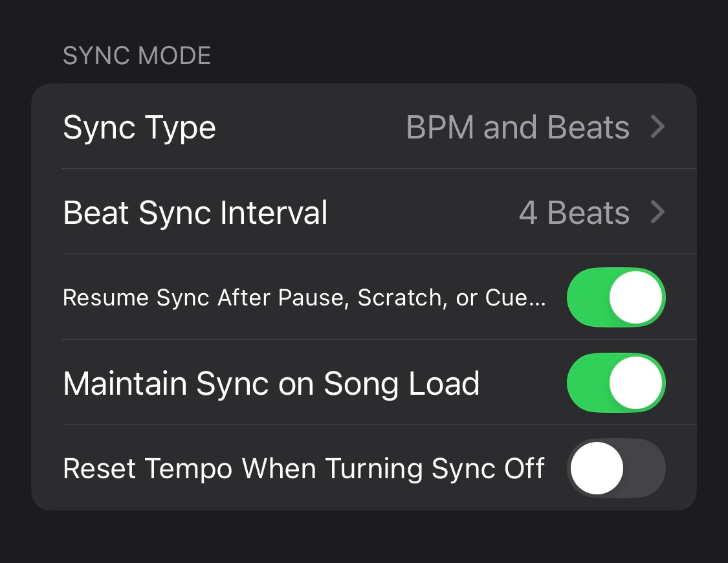Click the chevron next to BPM and Beats
The width and height of the screenshot is (728, 563).
pos(657,127)
